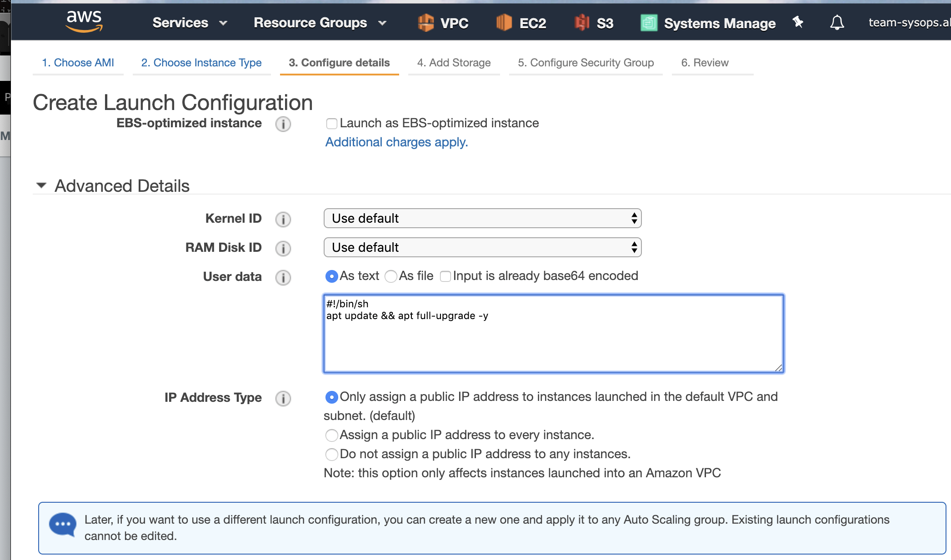The image size is (951, 560).
Task: Collapse the Advanced Details section
Action: (x=41, y=185)
